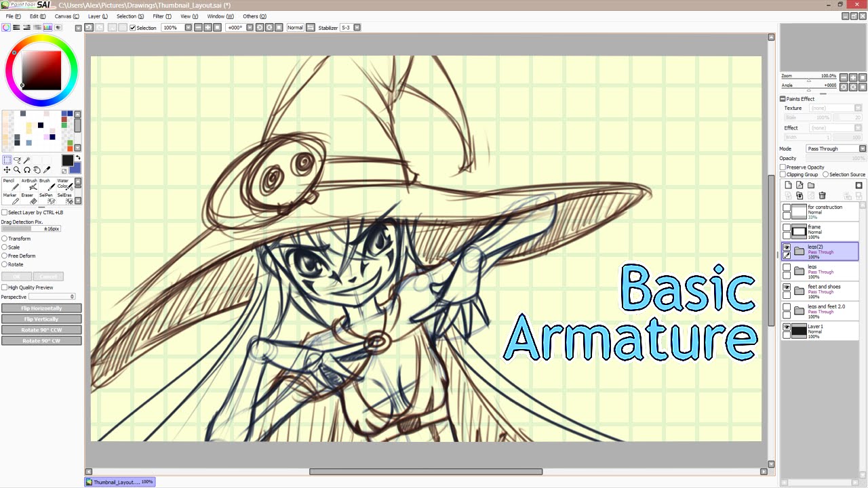Toggle the Selection checkbox in toolbar
This screenshot has width=868, height=488.
133,28
